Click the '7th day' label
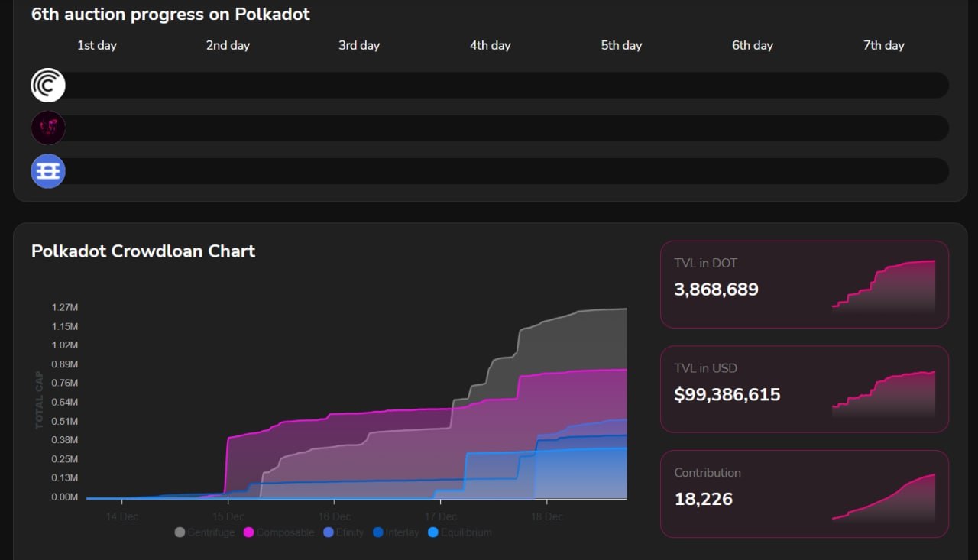978x560 pixels. pyautogui.click(x=884, y=45)
